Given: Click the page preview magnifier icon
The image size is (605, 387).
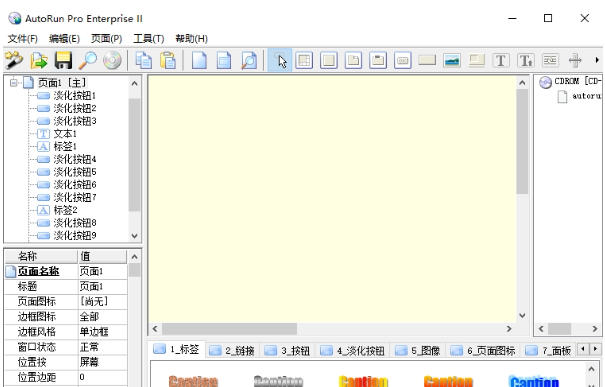Looking at the screenshot, I should coord(249,61).
